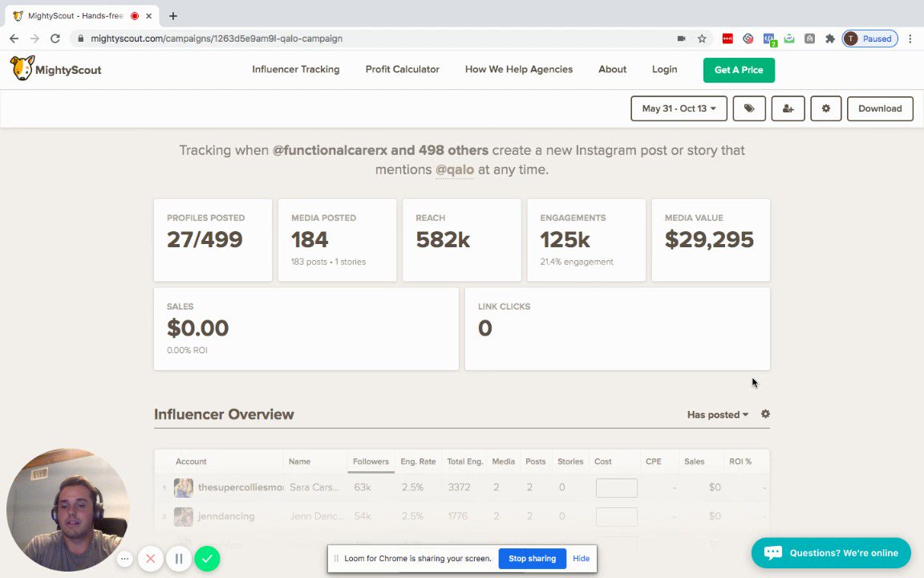Click the Get A Price button
This screenshot has width=924, height=578.
tap(739, 70)
